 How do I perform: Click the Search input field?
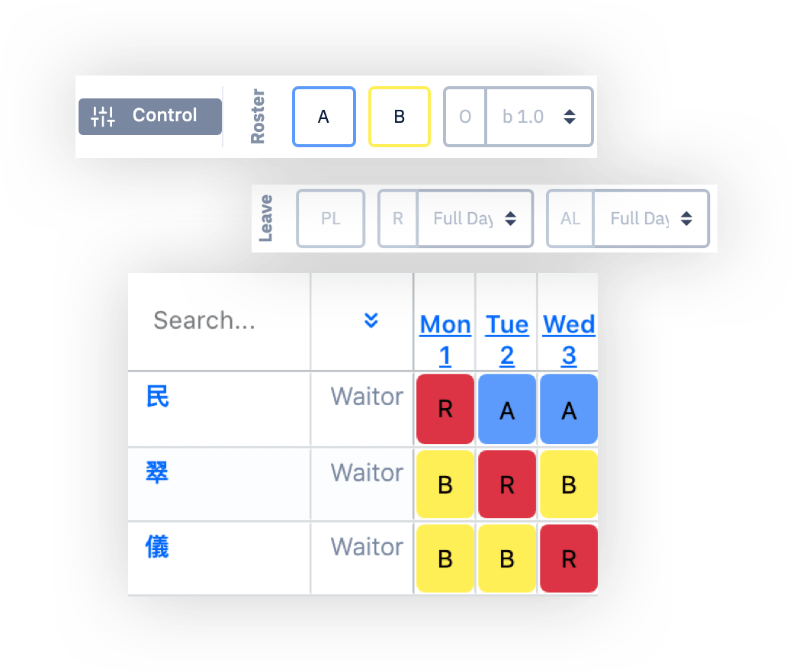206,320
